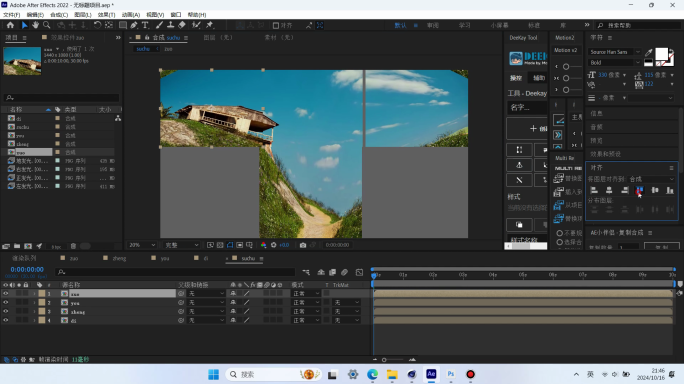Screen dimensions: 684x384
Task: Click the viewer channel color icon
Action: pyautogui.click(x=263, y=245)
